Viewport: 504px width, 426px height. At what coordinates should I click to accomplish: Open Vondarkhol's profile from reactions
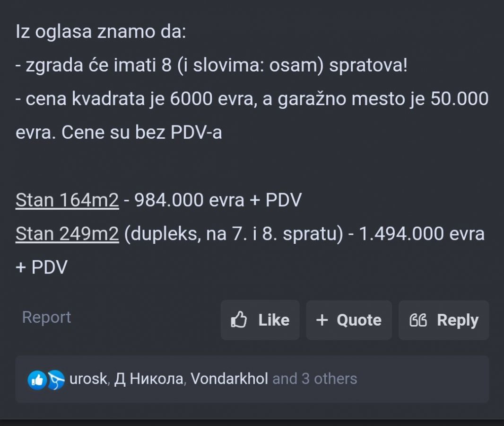point(229,379)
